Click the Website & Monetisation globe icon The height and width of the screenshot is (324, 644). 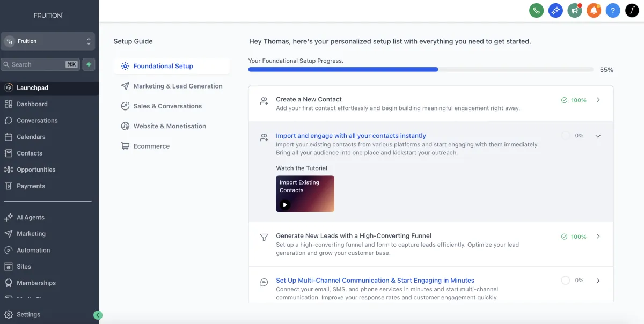click(x=125, y=126)
